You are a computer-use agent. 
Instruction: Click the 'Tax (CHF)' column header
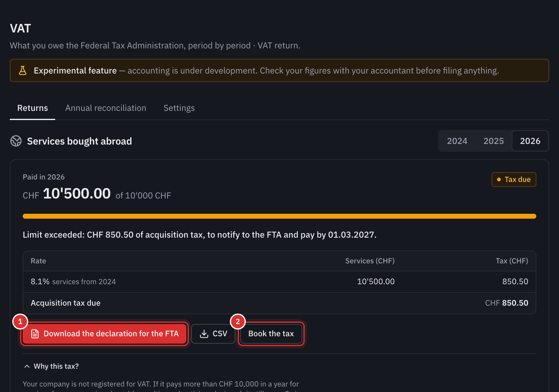(512, 261)
